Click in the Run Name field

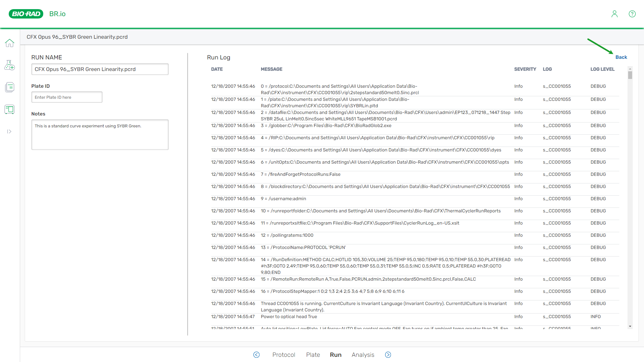tap(100, 69)
